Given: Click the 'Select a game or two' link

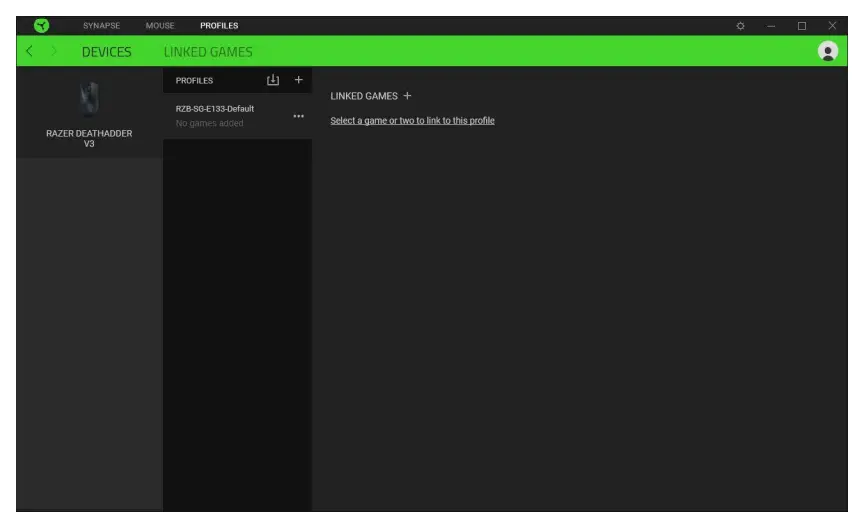Looking at the screenshot, I should (412, 120).
